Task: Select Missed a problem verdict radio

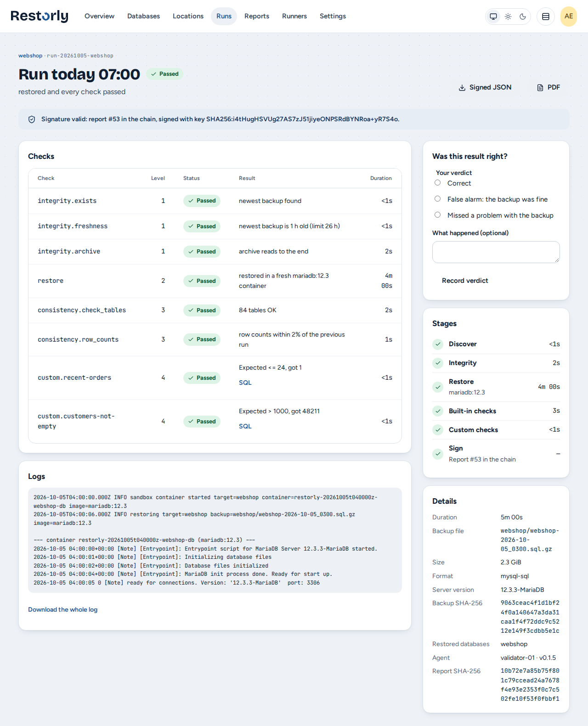Action: [438, 215]
